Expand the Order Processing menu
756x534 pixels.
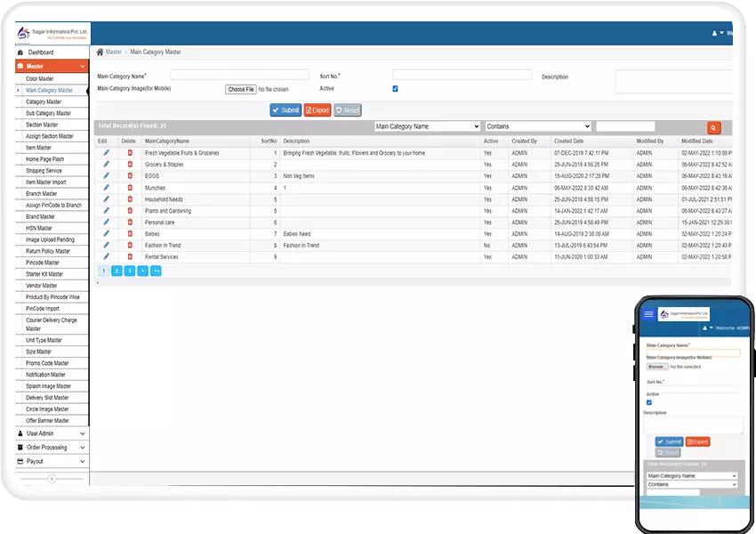[52, 448]
